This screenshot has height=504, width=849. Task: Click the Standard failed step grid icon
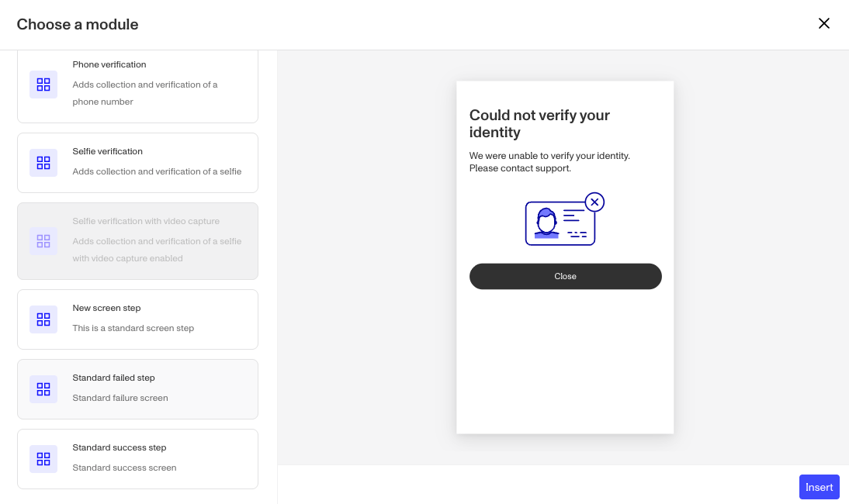[x=43, y=388]
